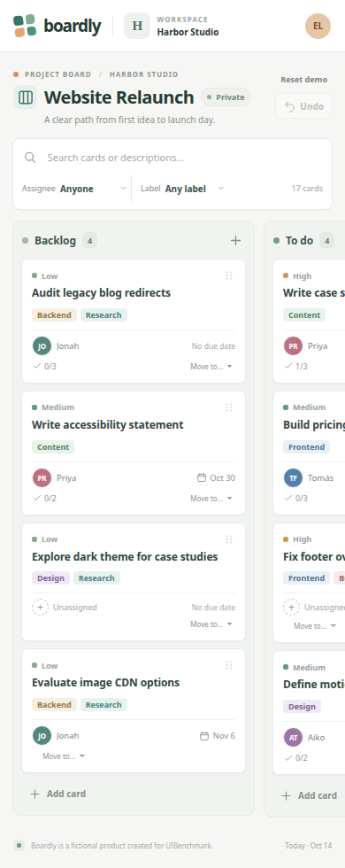Image resolution: width=345 pixels, height=868 pixels.
Task: Click Jonah's avatar on Audit legacy blog redirects
Action: (42, 346)
